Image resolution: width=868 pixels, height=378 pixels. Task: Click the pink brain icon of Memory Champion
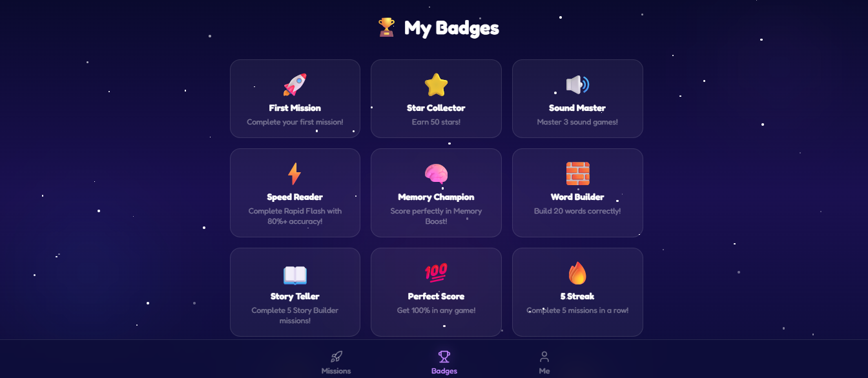tap(436, 174)
